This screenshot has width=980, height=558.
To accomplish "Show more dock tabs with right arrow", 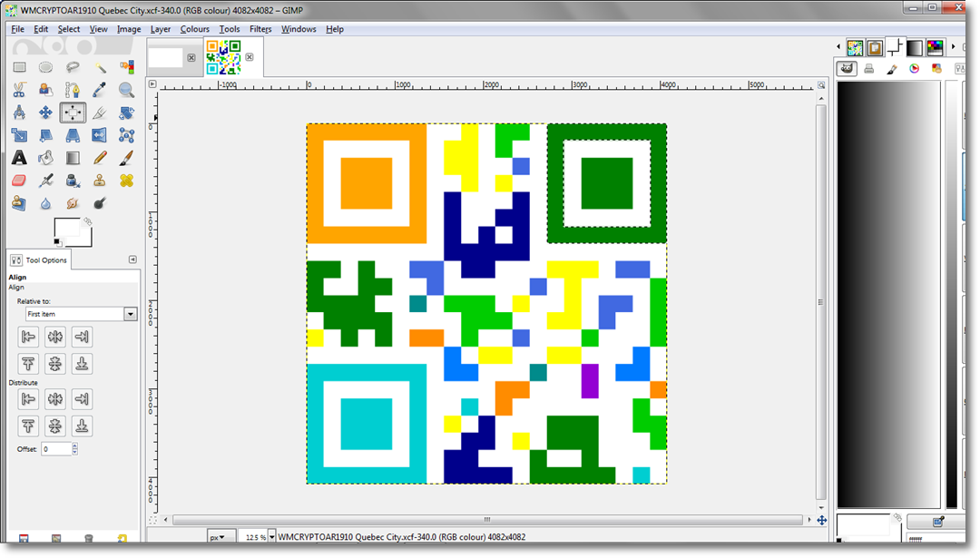I will click(953, 47).
